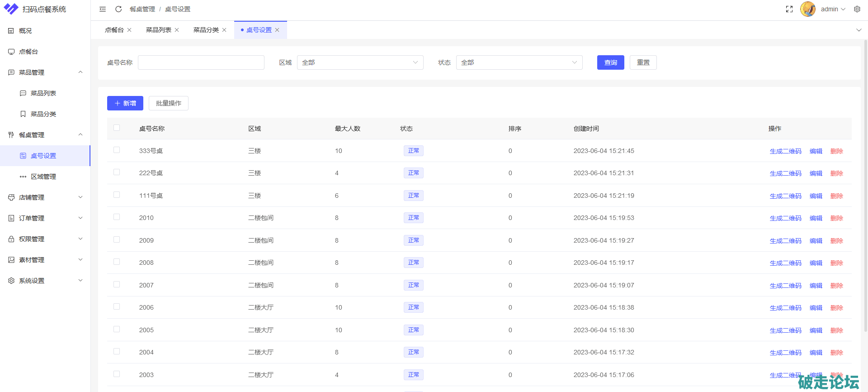Click the page refresh icon

tap(118, 9)
